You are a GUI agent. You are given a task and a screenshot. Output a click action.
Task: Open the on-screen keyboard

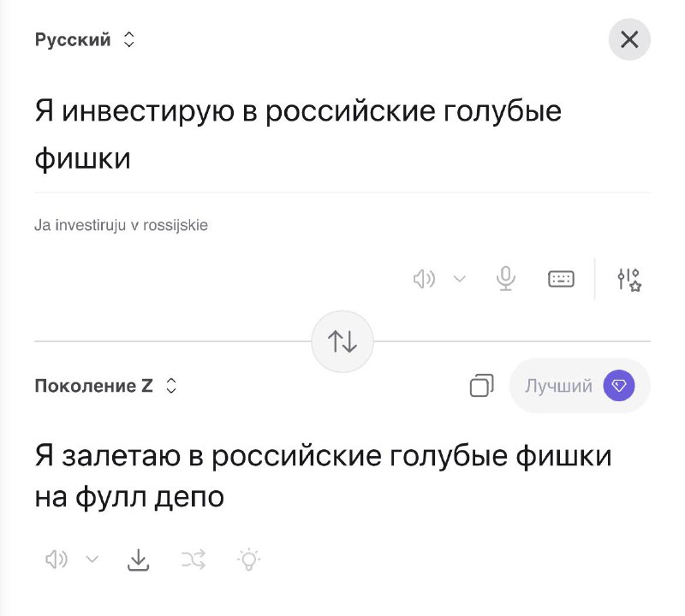click(561, 278)
